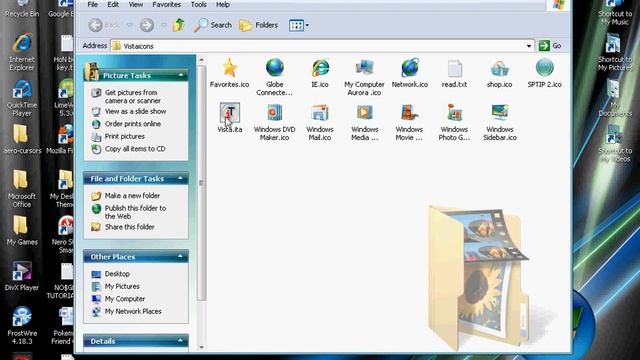Click the task pane vertical scrollbar
This screenshot has height=360, width=640.
pos(201,183)
